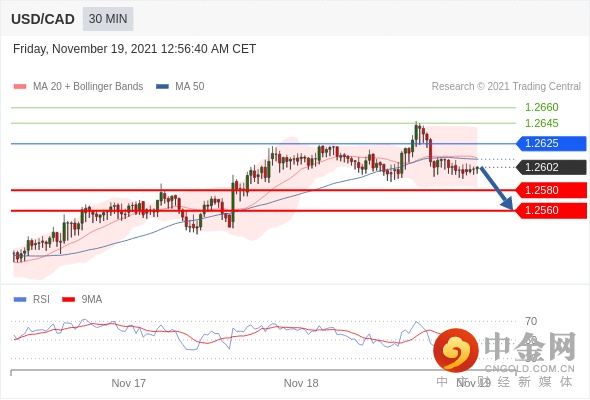This screenshot has width=590, height=400.
Task: Click 'Research © 2021 Trading Central' credit
Action: click(x=506, y=87)
